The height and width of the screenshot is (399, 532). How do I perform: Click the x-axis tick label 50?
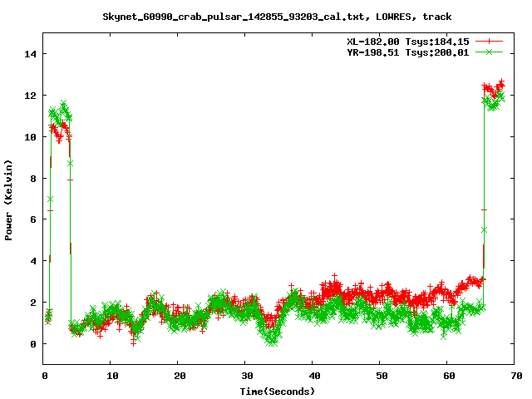380,376
